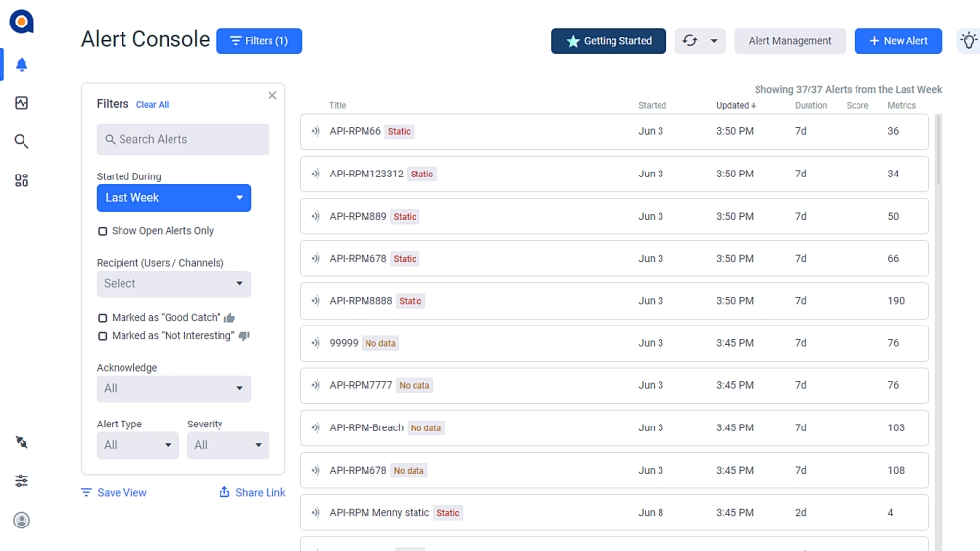
Task: Open the Anodot logo home
Action: pos(22,22)
